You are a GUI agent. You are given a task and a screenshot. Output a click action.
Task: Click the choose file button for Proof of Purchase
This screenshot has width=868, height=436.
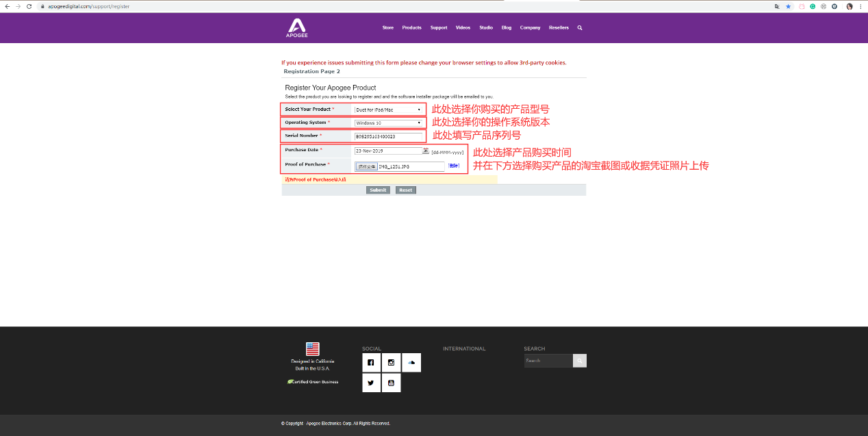(367, 166)
